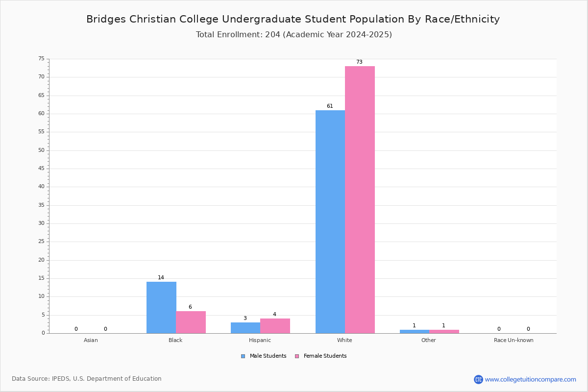Click the blue Male Students legend swatch
Viewport: 588px width, 392px height.
pyautogui.click(x=243, y=356)
